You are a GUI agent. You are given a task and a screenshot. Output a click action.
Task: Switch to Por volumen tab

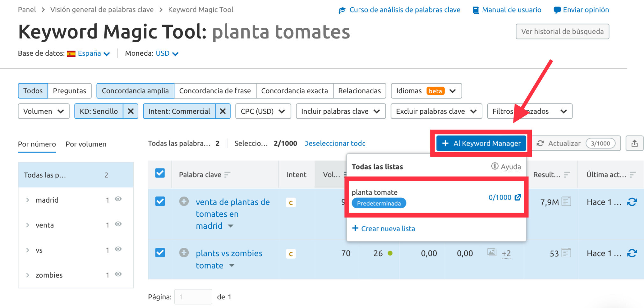point(86,144)
